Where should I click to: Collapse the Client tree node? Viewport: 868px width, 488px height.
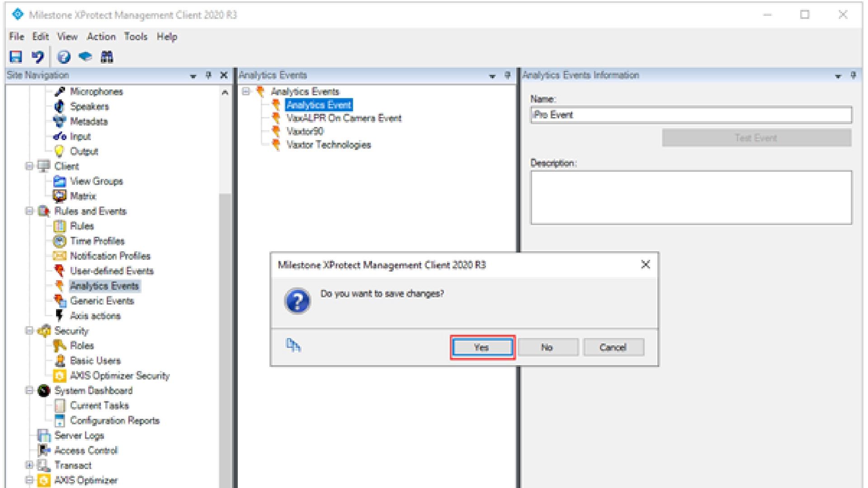(29, 166)
